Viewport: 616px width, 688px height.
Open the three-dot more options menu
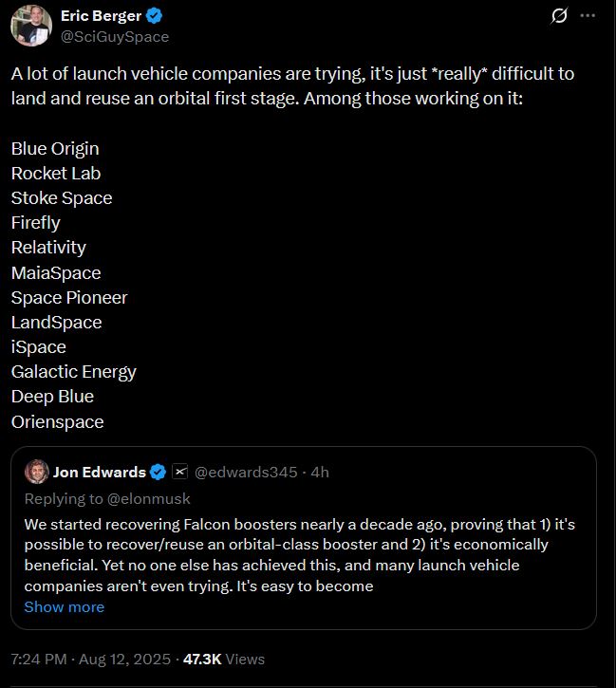(x=588, y=16)
